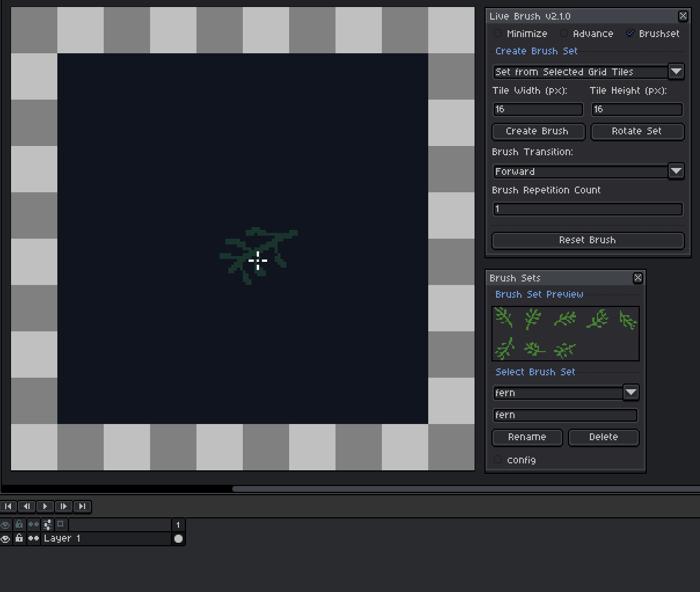Click the Brush Sets title
Image resolution: width=700 pixels, height=592 pixels.
click(515, 278)
